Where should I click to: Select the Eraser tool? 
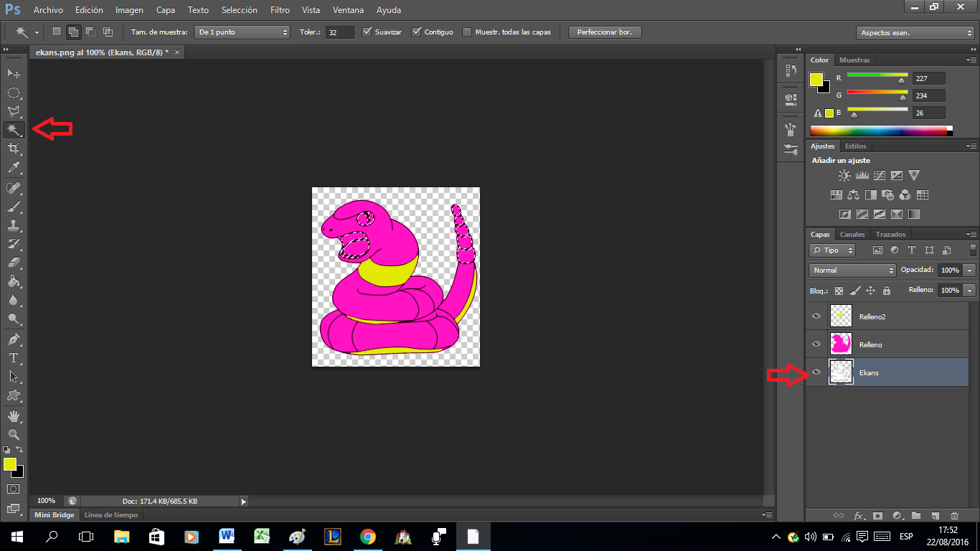pos(14,263)
